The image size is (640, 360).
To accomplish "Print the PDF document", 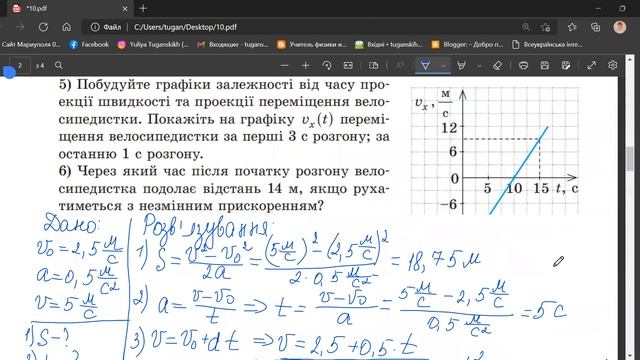I will (x=523, y=65).
